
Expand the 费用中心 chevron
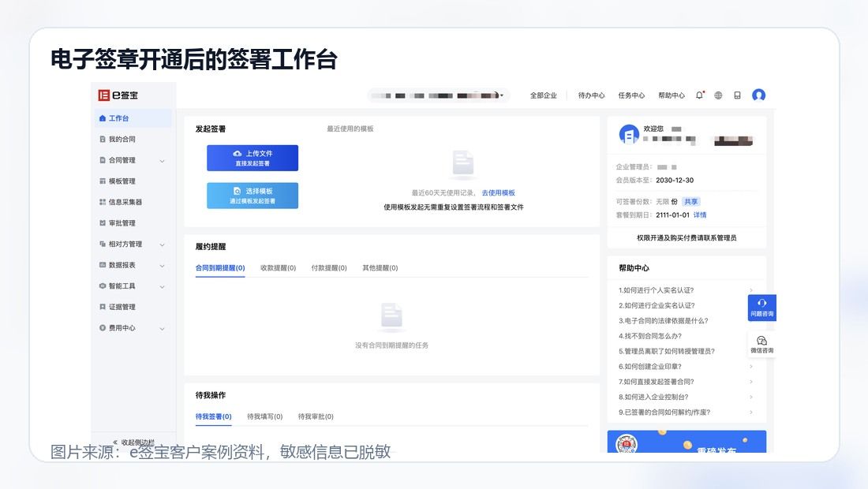[163, 329]
